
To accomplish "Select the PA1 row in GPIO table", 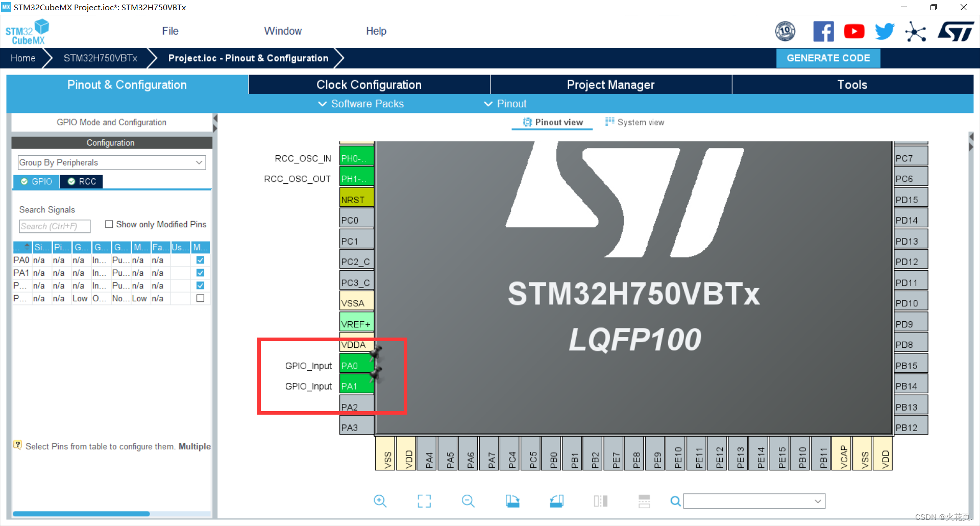I will (111, 273).
